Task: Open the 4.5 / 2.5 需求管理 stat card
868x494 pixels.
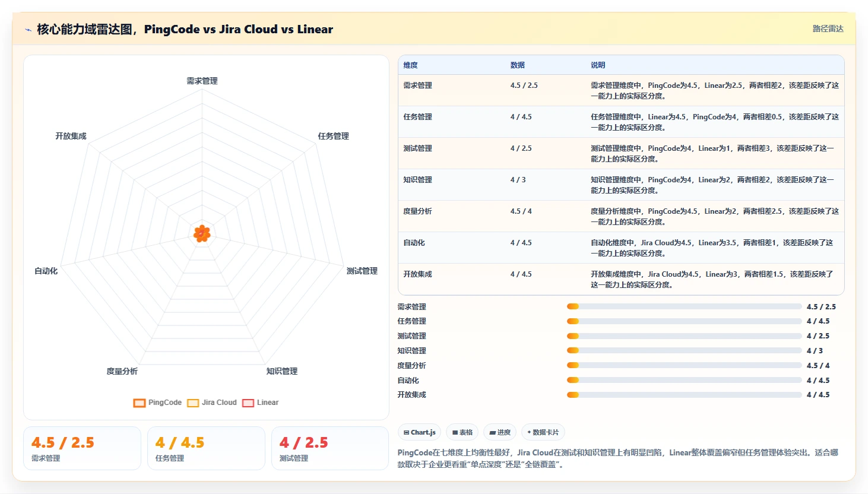Action: point(82,448)
